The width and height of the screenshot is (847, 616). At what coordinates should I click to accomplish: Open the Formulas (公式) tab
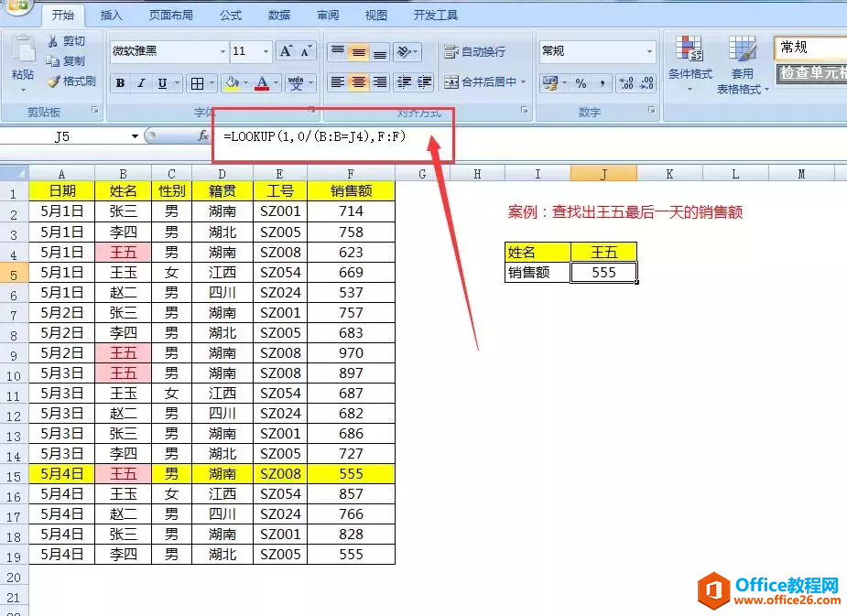pyautogui.click(x=231, y=16)
